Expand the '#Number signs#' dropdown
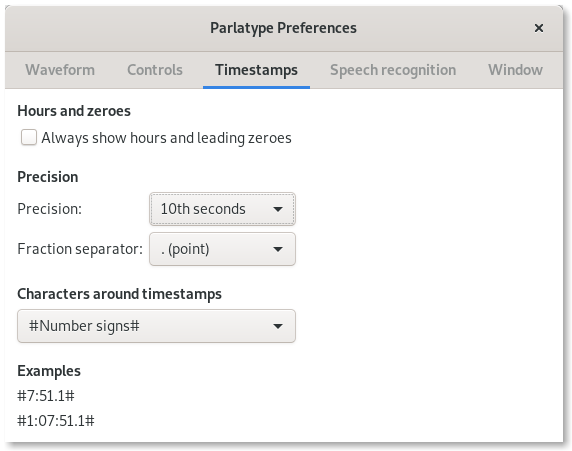Screen dimensions: 572x451 156,326
